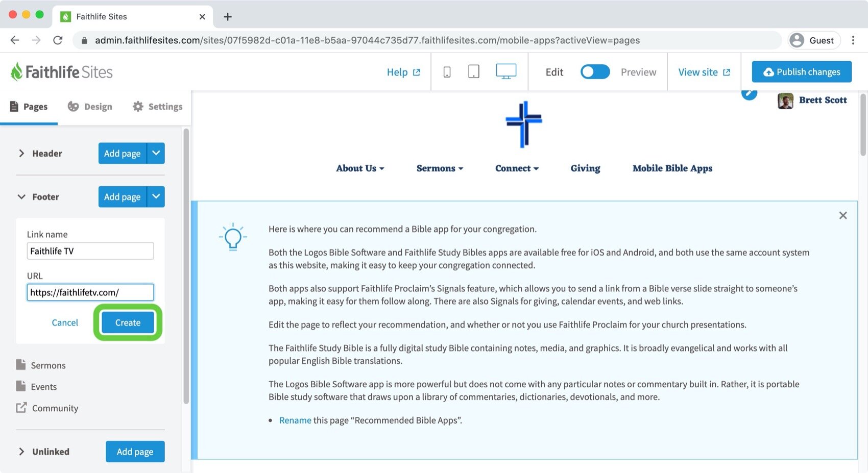The height and width of the screenshot is (473, 868).
Task: Close the tip panel with the X
Action: tap(843, 215)
